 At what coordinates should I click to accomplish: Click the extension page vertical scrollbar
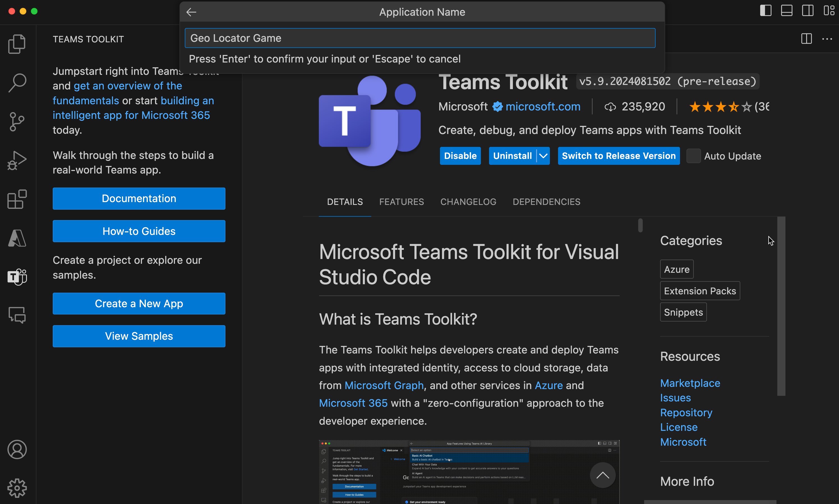tap(781, 306)
